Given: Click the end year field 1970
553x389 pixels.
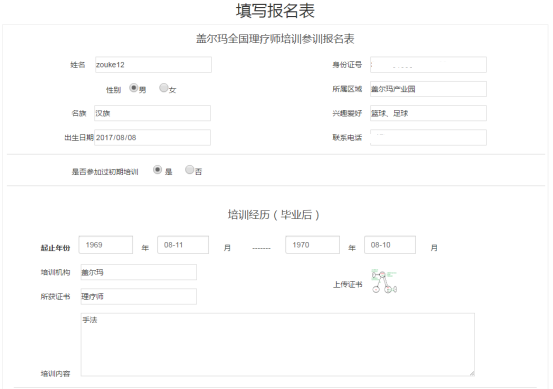Looking at the screenshot, I should pyautogui.click(x=312, y=245).
